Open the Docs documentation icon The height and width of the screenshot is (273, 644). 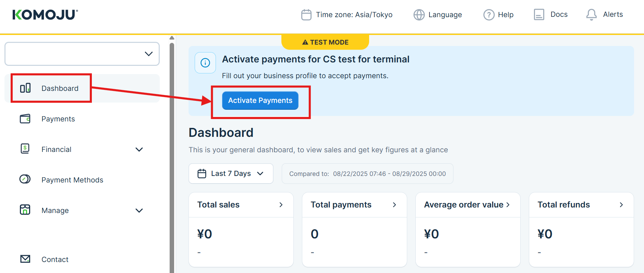pos(539,14)
